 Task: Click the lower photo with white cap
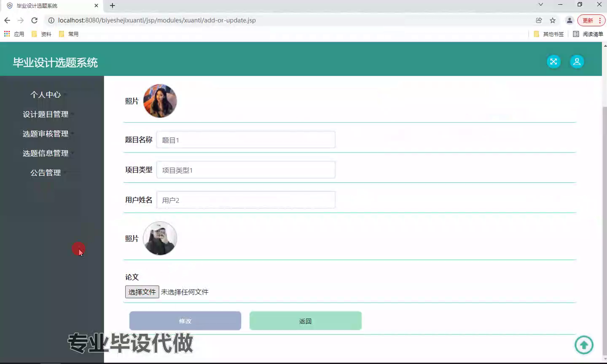160,238
